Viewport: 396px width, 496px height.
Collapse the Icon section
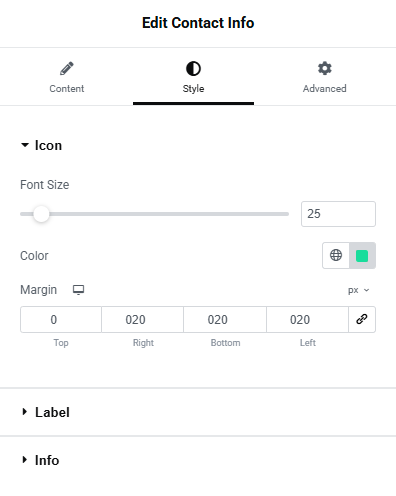(x=41, y=145)
